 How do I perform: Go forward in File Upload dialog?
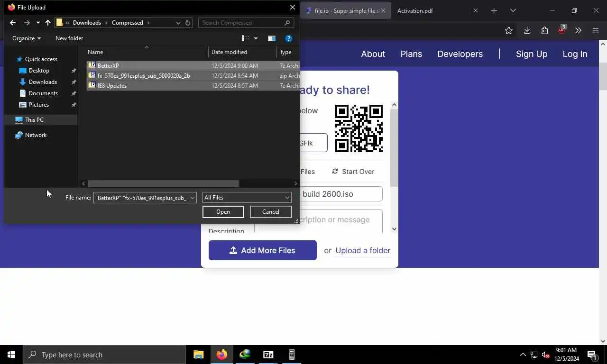(27, 23)
